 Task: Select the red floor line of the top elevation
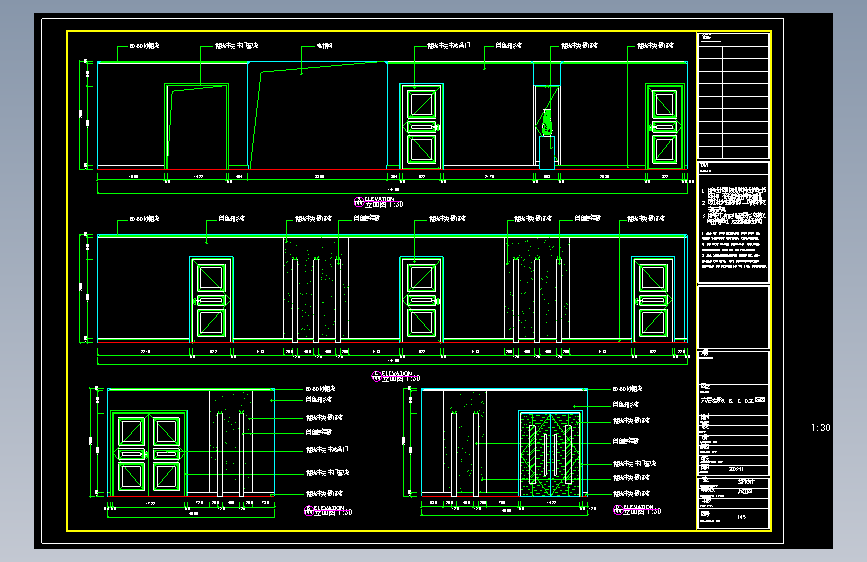click(x=393, y=169)
